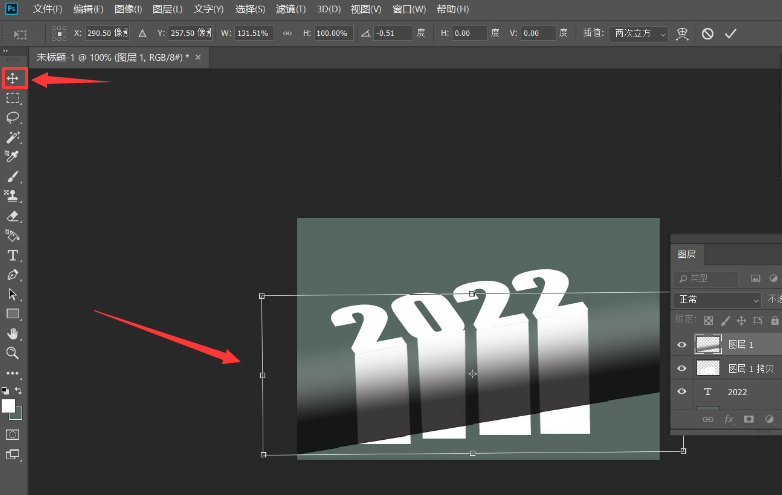This screenshot has height=495, width=782.
Task: Hide the 图层 1 layer
Action: 682,344
